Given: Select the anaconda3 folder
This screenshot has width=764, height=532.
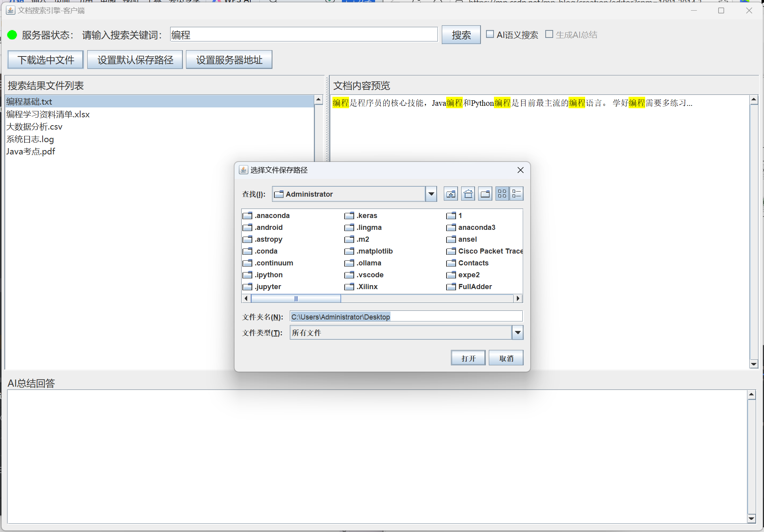Looking at the screenshot, I should [476, 227].
